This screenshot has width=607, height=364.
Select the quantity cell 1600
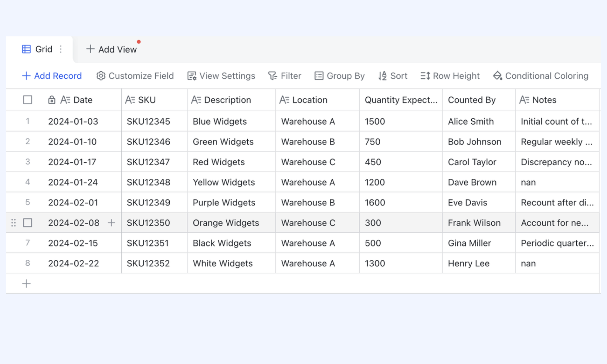(401, 203)
